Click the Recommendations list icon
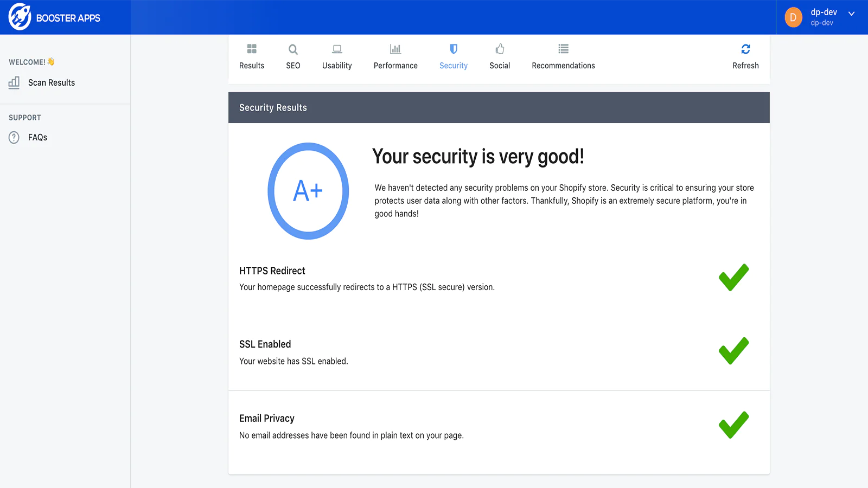Screen dimensions: 868x488 click(x=563, y=49)
